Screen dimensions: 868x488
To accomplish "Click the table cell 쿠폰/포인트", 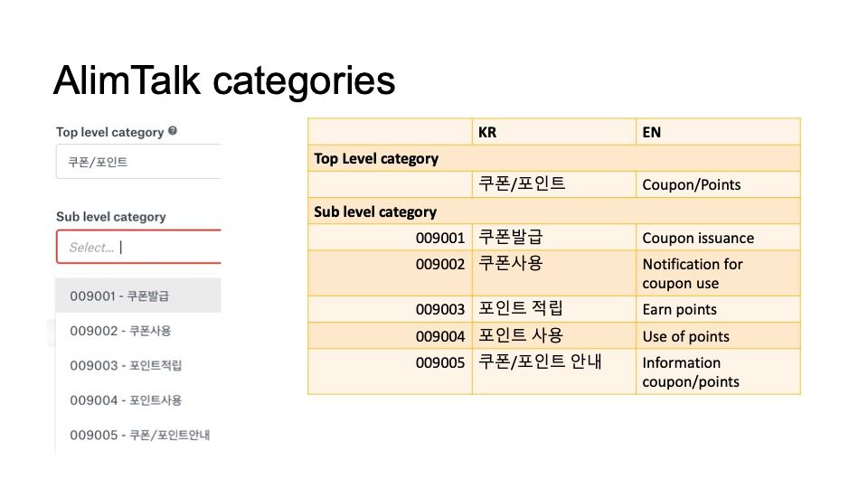I will (x=554, y=184).
